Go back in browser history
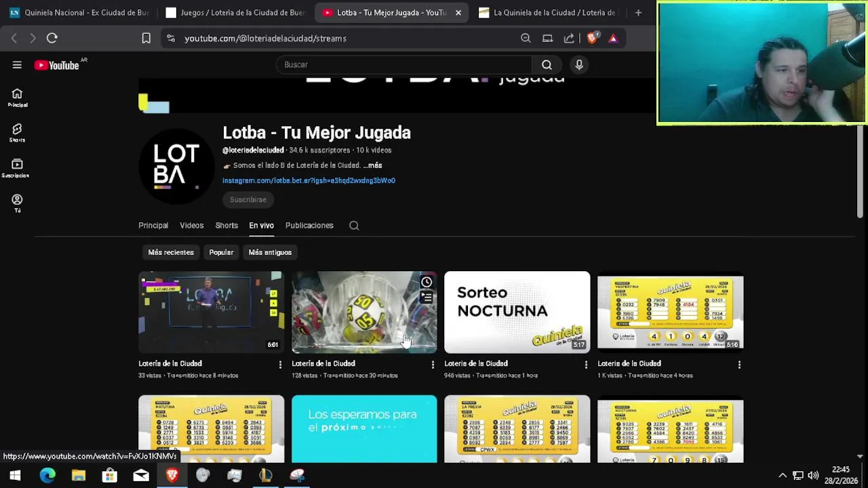The image size is (868, 488). point(14,39)
